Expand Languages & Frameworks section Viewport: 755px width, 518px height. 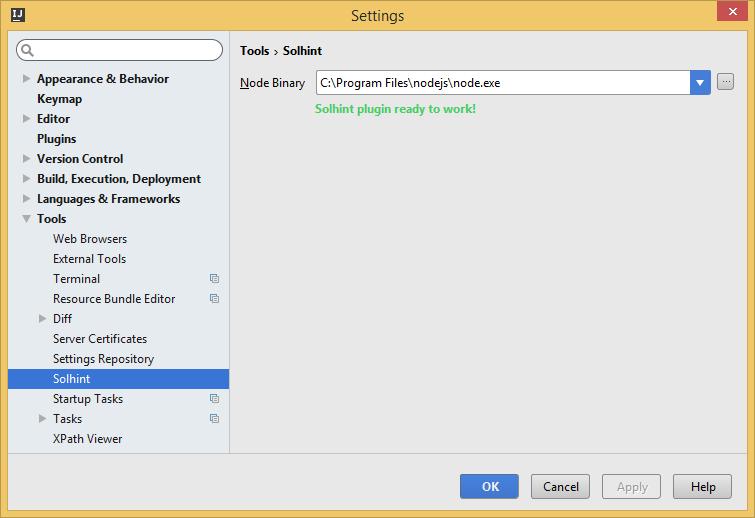26,198
